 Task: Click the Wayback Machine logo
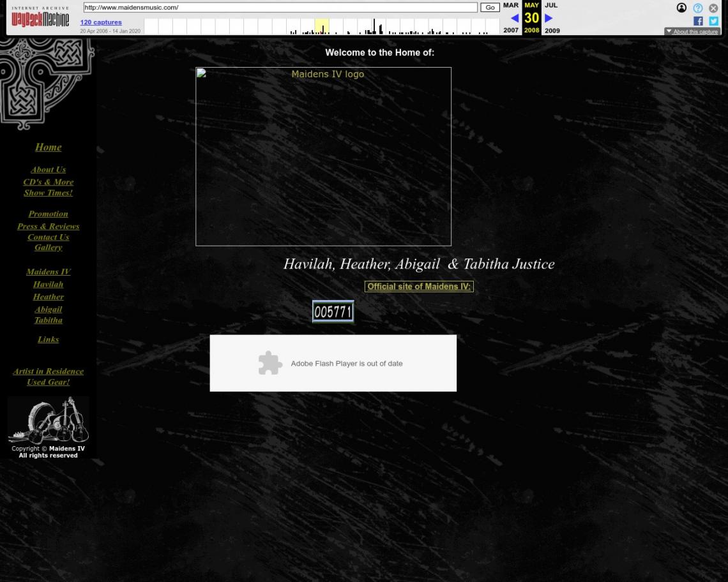[40, 17]
